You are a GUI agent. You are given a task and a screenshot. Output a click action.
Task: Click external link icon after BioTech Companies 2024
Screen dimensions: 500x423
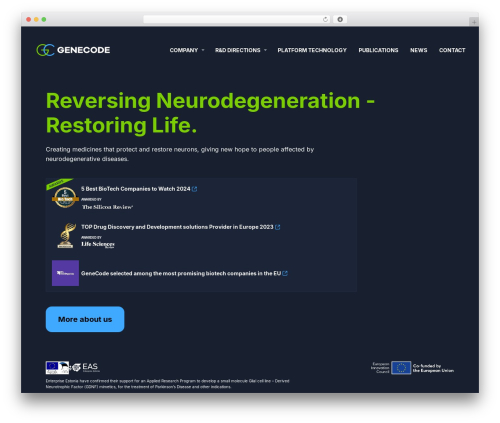(195, 189)
